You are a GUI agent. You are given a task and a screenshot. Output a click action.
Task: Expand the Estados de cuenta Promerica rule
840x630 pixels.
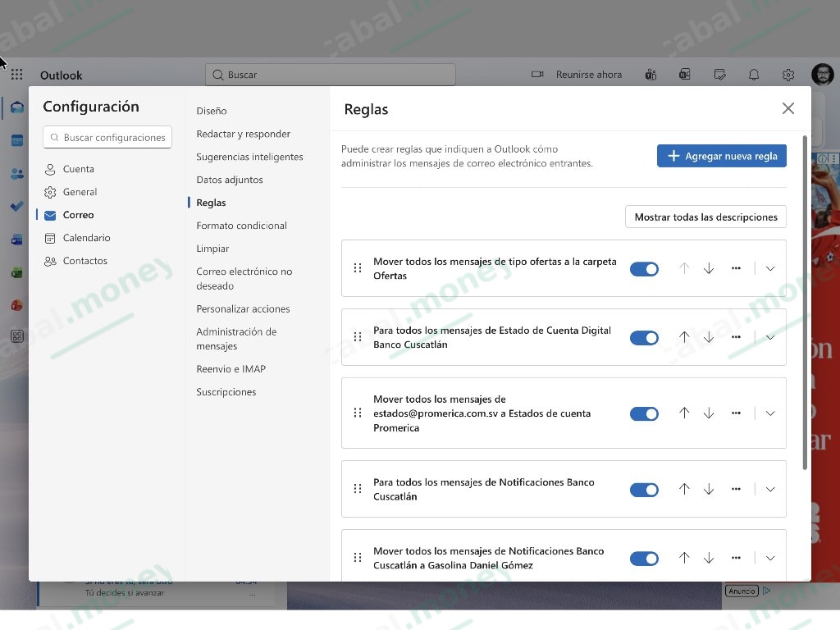click(769, 413)
